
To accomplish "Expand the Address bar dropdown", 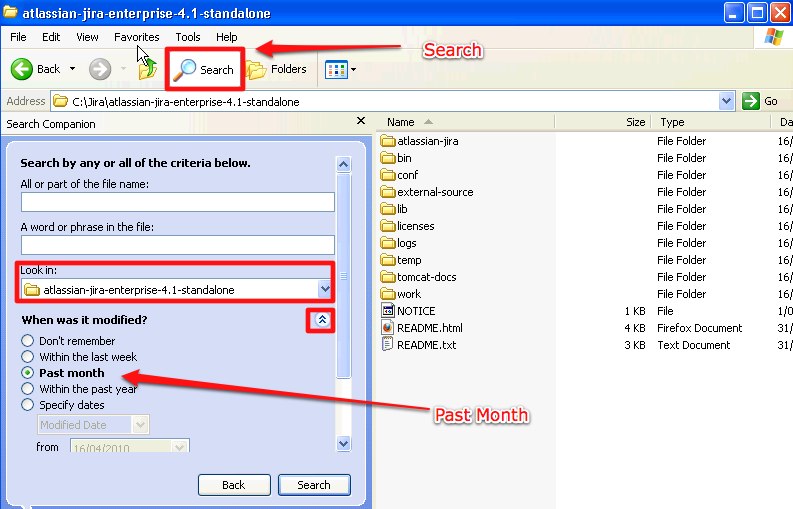I will pos(726,101).
